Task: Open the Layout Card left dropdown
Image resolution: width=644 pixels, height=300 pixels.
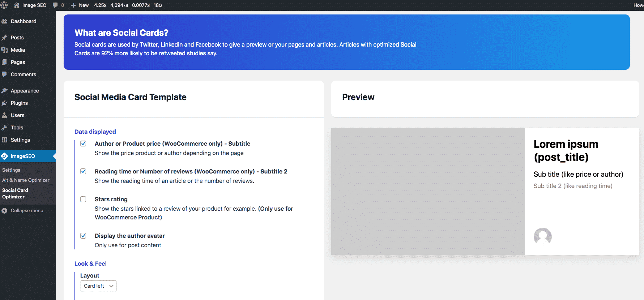Action: click(x=98, y=286)
